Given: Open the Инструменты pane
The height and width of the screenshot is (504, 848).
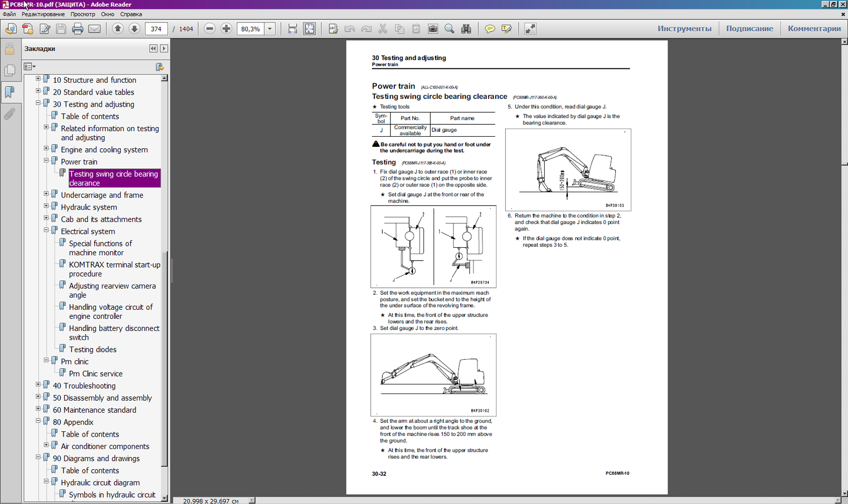Looking at the screenshot, I should click(x=684, y=29).
